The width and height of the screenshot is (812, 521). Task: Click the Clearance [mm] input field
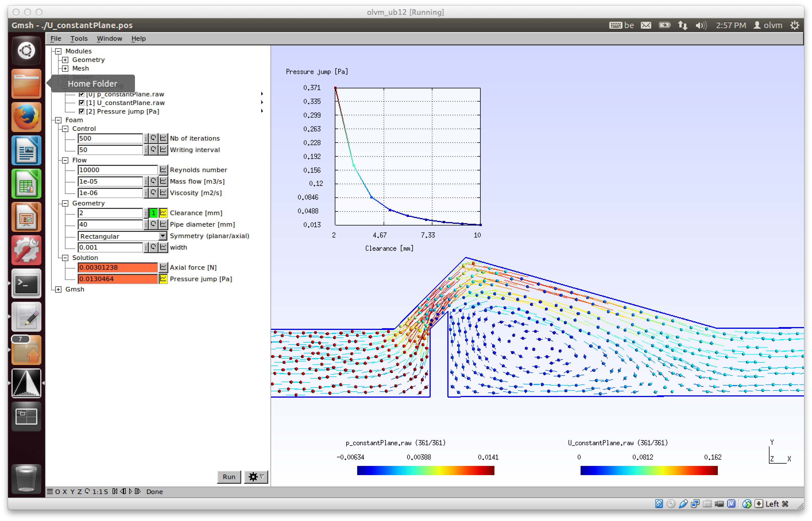110,213
